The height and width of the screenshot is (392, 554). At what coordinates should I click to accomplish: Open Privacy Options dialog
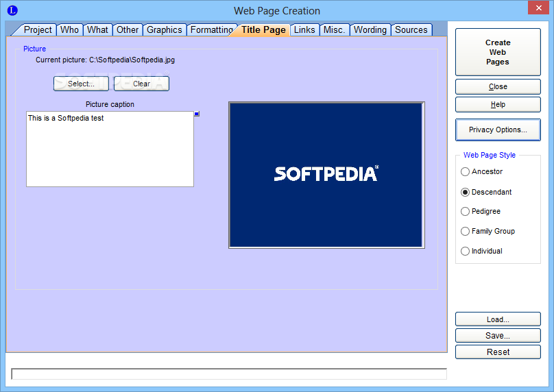(x=498, y=130)
